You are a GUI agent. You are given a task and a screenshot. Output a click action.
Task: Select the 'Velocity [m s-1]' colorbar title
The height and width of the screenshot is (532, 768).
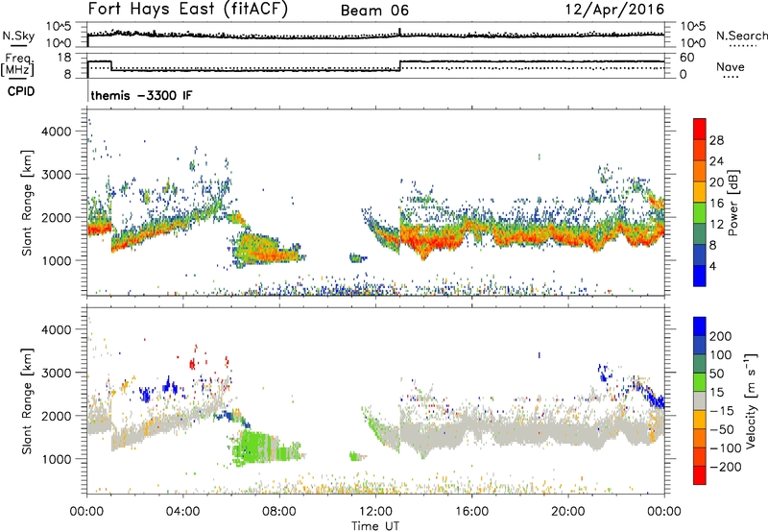click(750, 400)
